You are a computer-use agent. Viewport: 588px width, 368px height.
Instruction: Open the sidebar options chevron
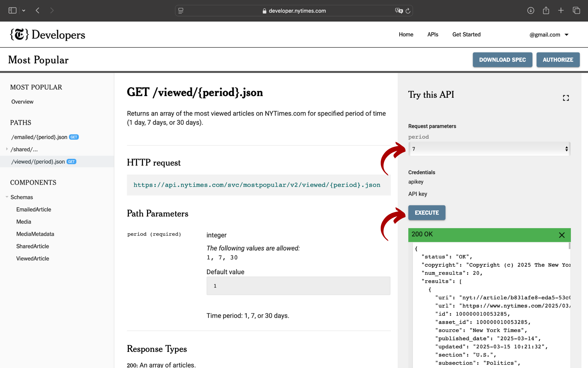(24, 11)
